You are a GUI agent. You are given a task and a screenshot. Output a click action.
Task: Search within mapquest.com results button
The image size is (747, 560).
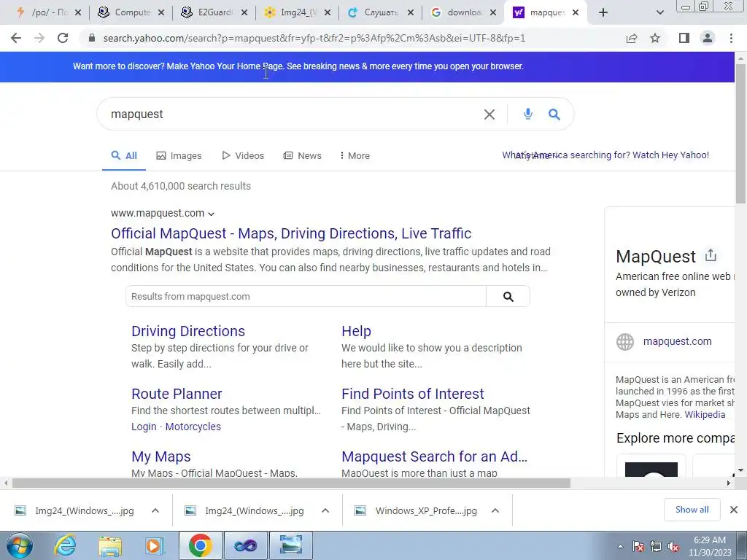tap(508, 297)
